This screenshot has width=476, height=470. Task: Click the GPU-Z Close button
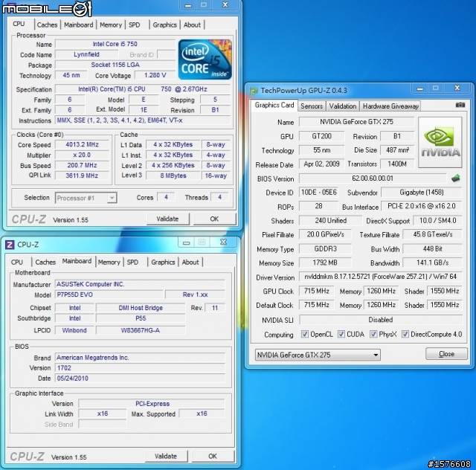(x=446, y=354)
